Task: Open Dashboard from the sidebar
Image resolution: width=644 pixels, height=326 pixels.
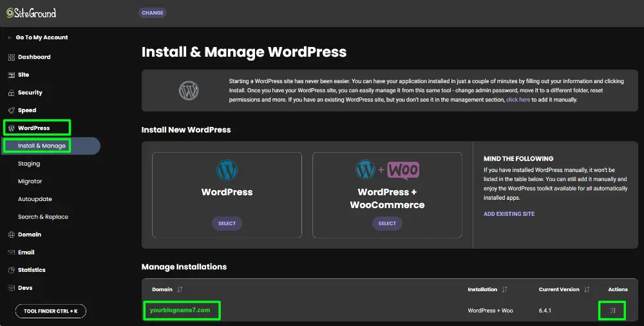Action: coord(33,57)
